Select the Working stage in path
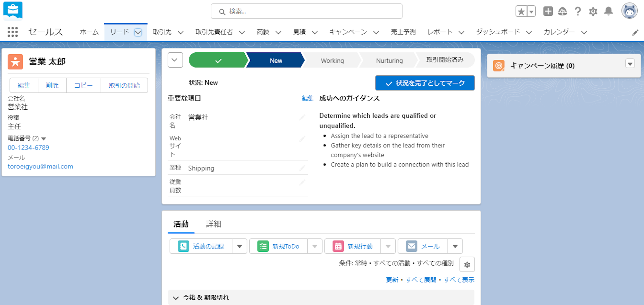This screenshot has height=305, width=644. [x=332, y=60]
